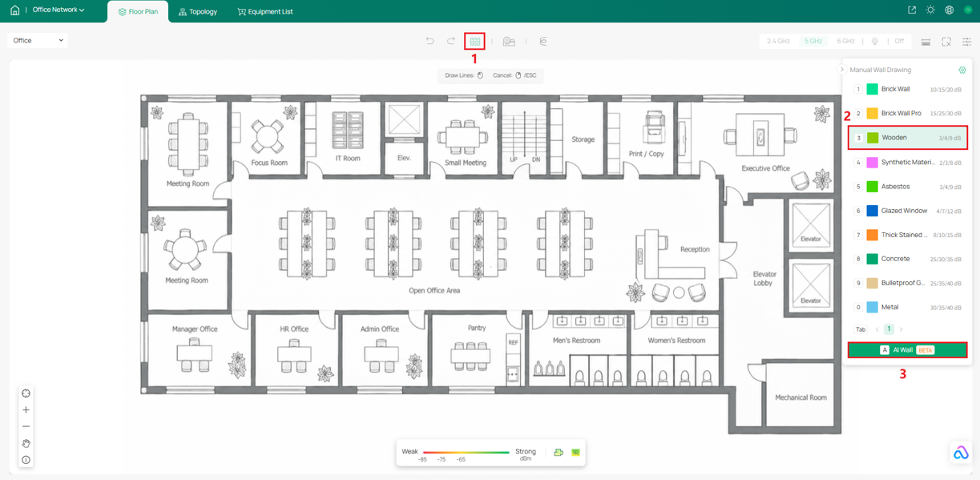Toggle fullscreen view of floor plan
The width and height of the screenshot is (980, 480).
[946, 42]
